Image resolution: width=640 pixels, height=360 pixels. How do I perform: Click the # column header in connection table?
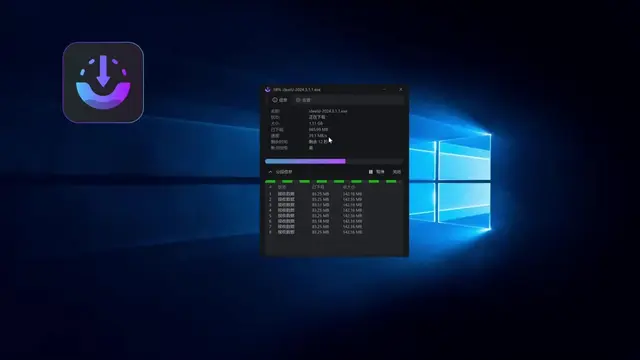270,187
